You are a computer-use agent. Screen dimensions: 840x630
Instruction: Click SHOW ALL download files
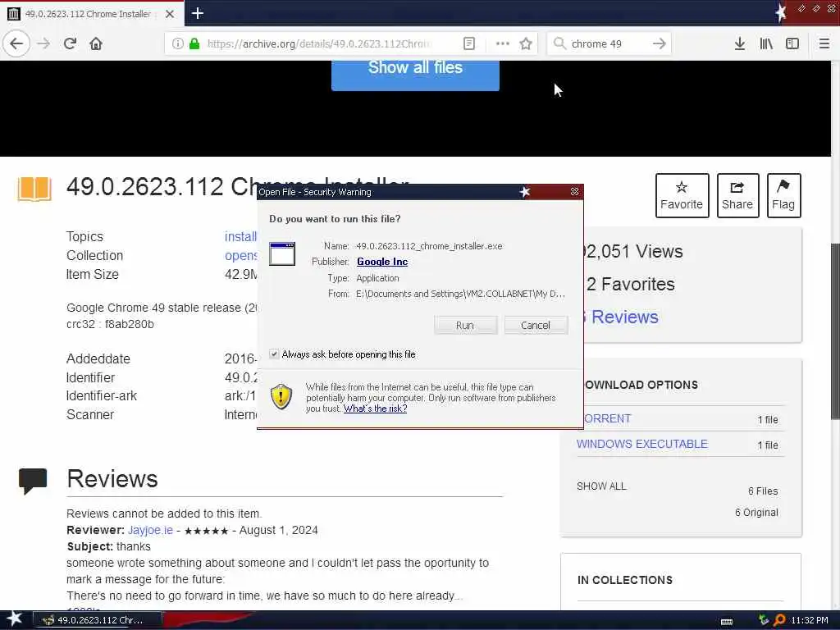601,486
